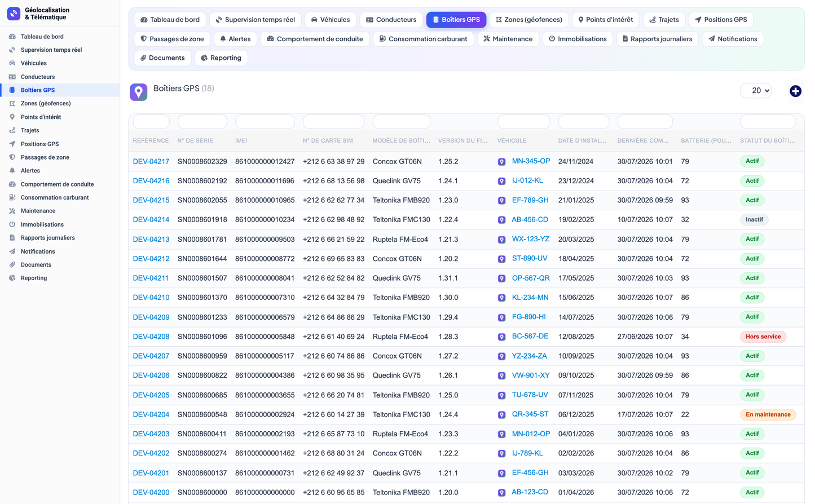Viewport: 815px width, 504px height.
Task: Click the Géolocalisation & Télématique logo icon
Action: tap(14, 14)
